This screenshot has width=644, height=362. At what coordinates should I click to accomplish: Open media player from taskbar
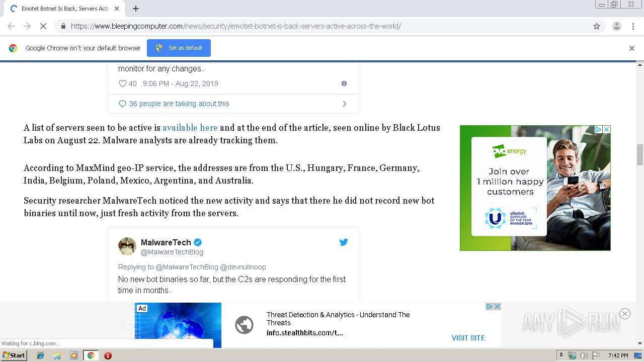click(73, 355)
